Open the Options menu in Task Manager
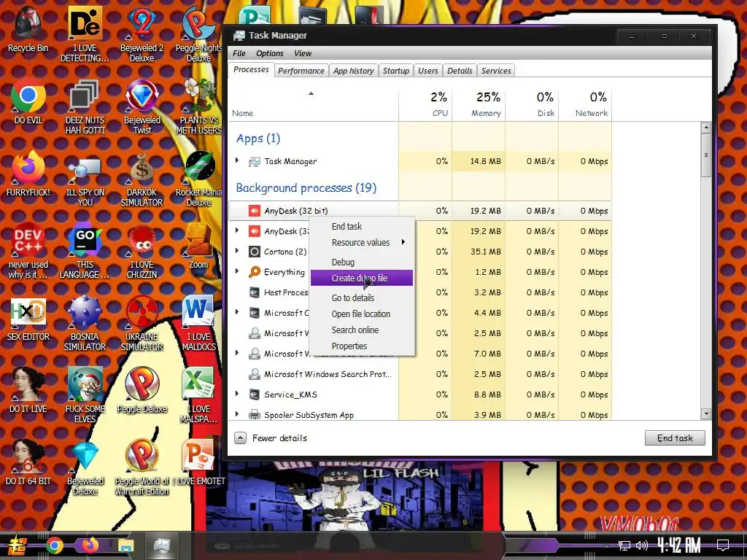 tap(270, 53)
